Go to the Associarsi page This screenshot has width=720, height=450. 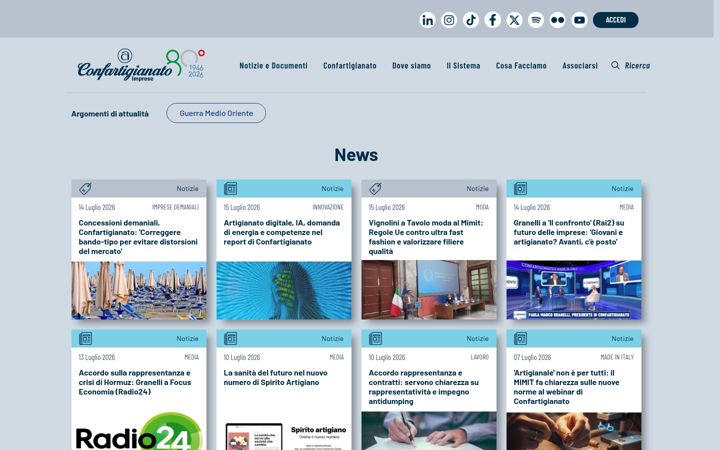click(580, 66)
